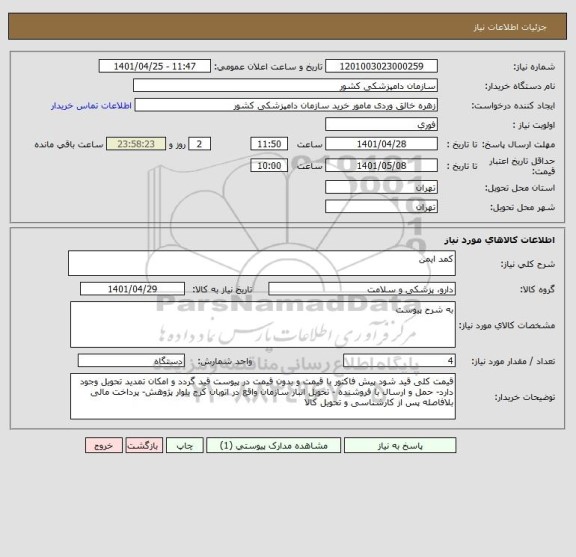
Task: Click the شهر محل تحویل label
Action: pyautogui.click(x=522, y=208)
